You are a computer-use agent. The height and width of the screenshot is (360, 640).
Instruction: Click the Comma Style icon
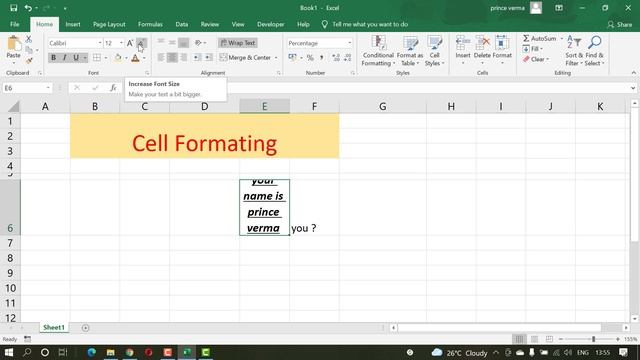click(322, 58)
